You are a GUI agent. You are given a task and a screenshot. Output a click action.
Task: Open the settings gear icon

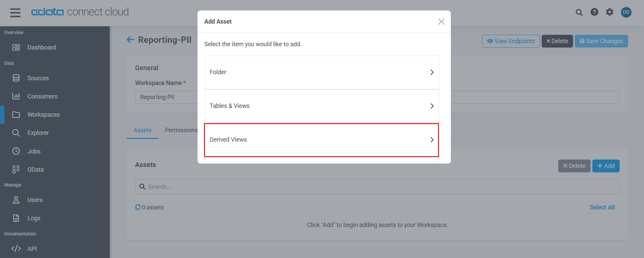[x=610, y=12]
